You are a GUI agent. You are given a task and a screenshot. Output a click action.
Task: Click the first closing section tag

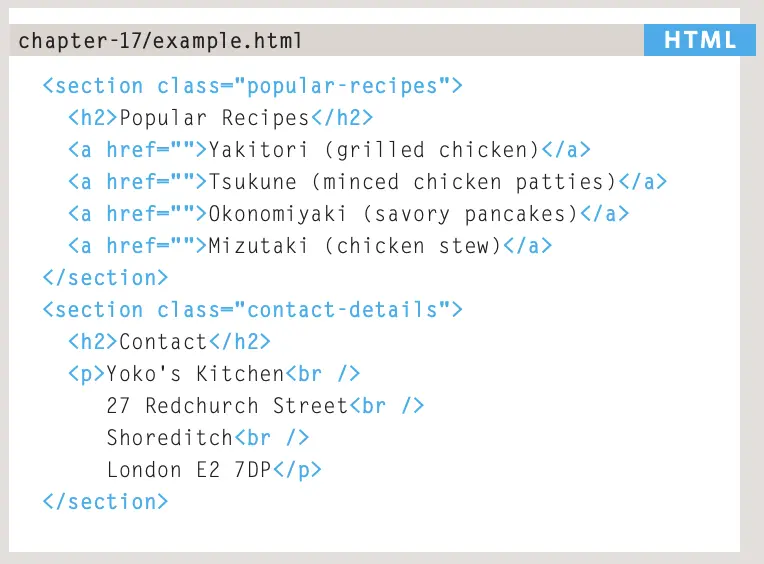point(105,278)
